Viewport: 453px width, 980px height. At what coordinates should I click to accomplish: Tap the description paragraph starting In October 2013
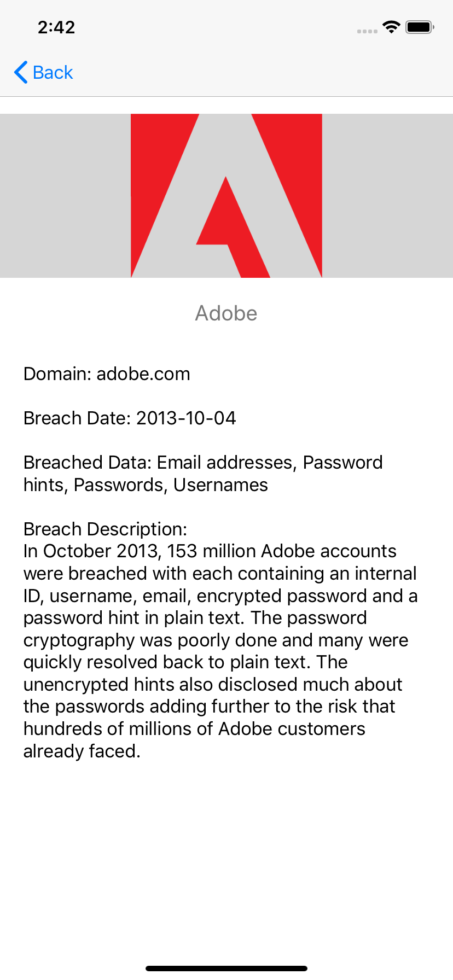click(220, 651)
